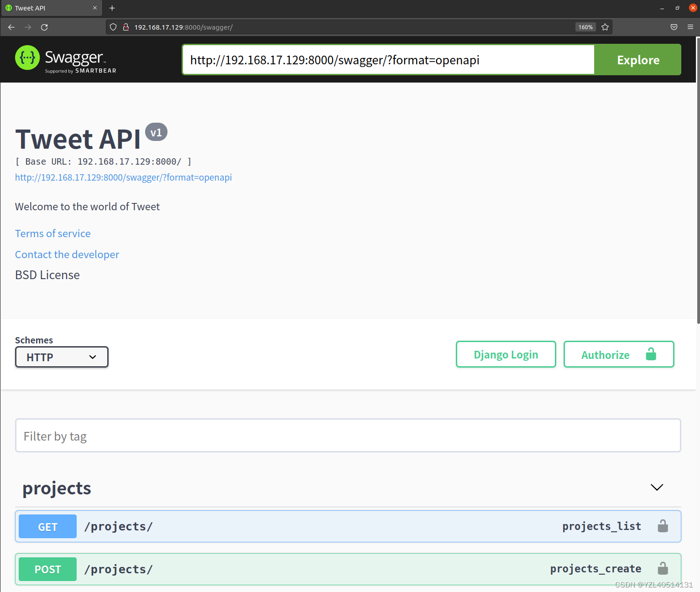Screen dimensions: 700x592
Task: Click the Authorize button
Action: [619, 354]
